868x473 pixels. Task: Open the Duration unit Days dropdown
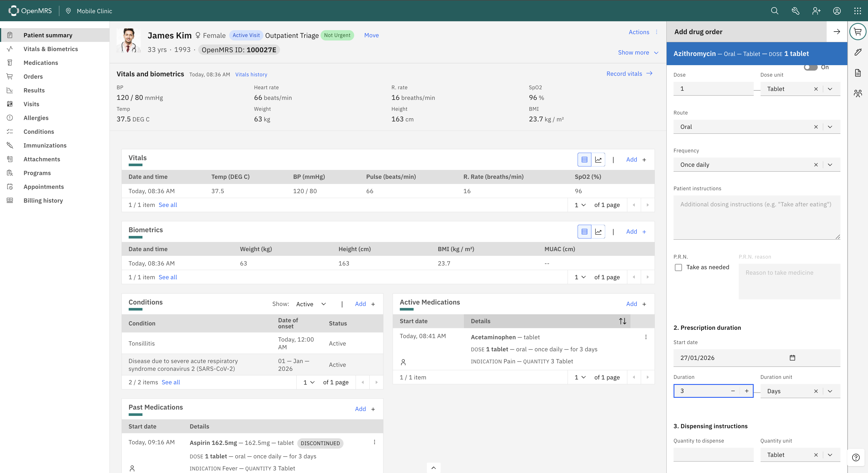[x=830, y=391]
